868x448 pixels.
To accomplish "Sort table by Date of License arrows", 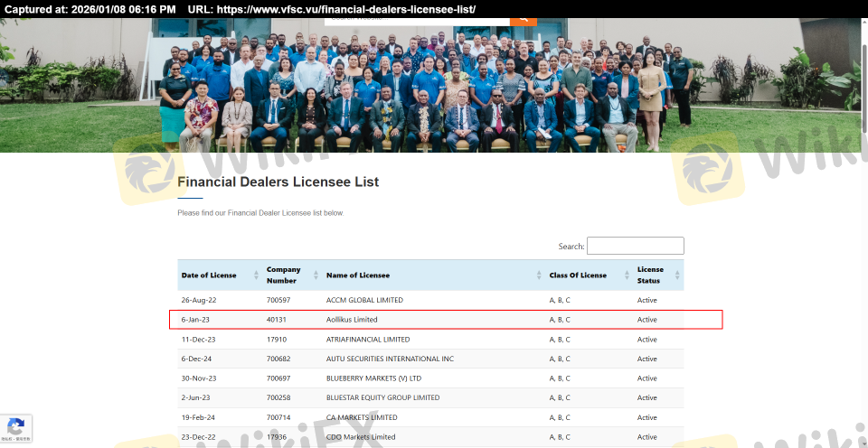I will pyautogui.click(x=257, y=275).
